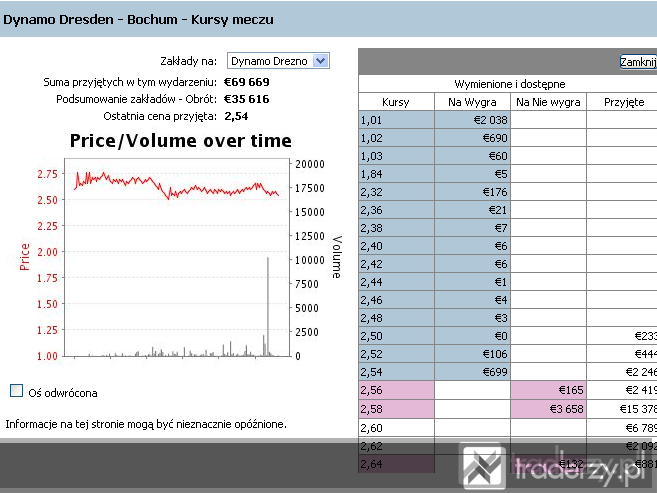Select the €0 back amount
The height and width of the screenshot is (493, 657).
coord(472,336)
